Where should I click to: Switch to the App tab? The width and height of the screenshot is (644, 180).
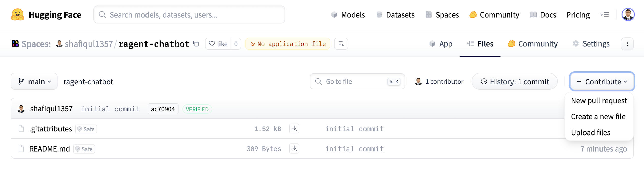[x=441, y=44]
